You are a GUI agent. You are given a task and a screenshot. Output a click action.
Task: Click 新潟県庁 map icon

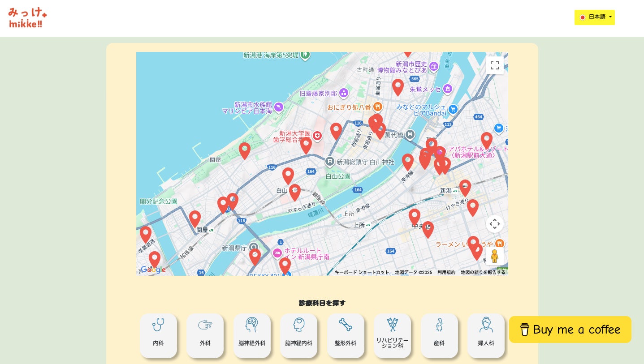click(x=254, y=247)
